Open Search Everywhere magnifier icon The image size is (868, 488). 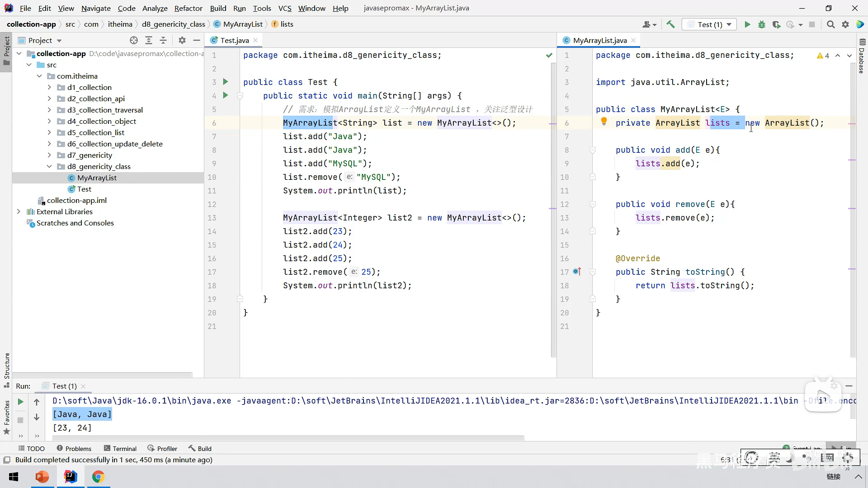pyautogui.click(x=830, y=24)
